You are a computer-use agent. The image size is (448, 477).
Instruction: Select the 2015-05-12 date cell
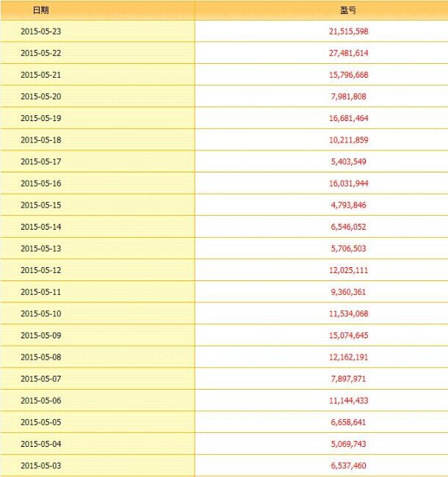40,270
